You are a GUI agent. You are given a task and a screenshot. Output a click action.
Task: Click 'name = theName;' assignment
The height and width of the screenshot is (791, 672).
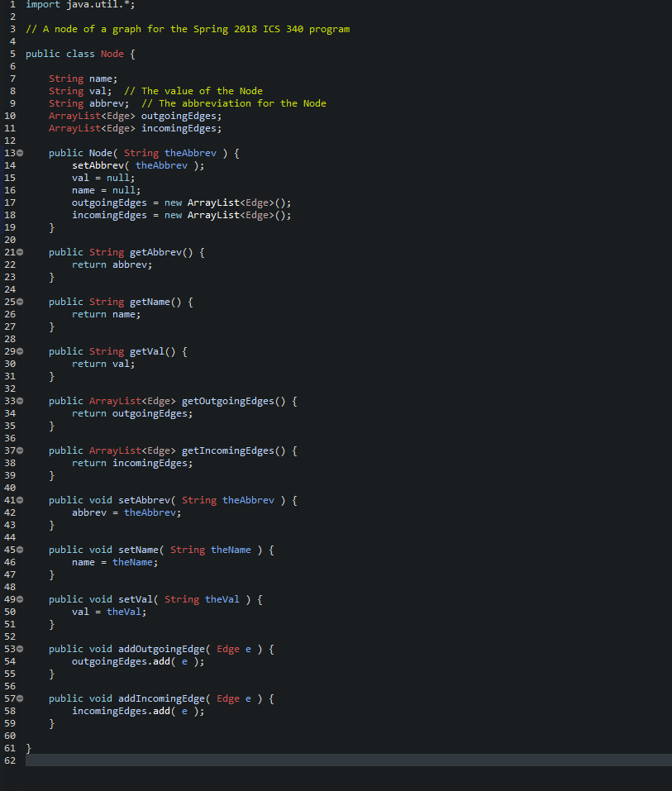[x=115, y=563]
